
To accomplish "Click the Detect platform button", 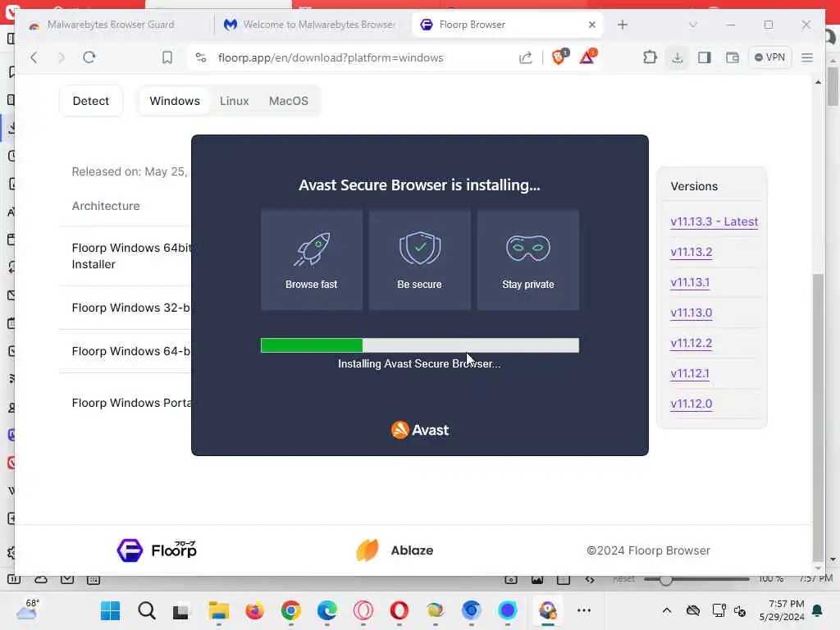I will (x=91, y=101).
